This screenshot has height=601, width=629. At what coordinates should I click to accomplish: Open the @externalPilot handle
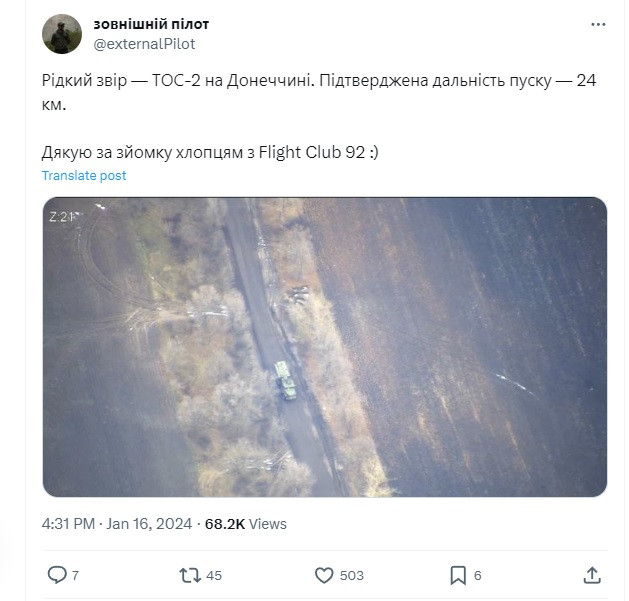pyautogui.click(x=144, y=44)
